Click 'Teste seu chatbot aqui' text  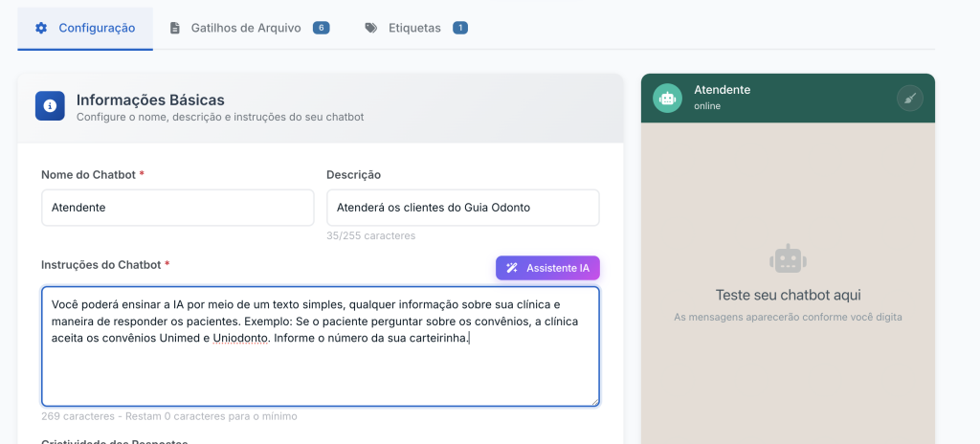(x=788, y=295)
